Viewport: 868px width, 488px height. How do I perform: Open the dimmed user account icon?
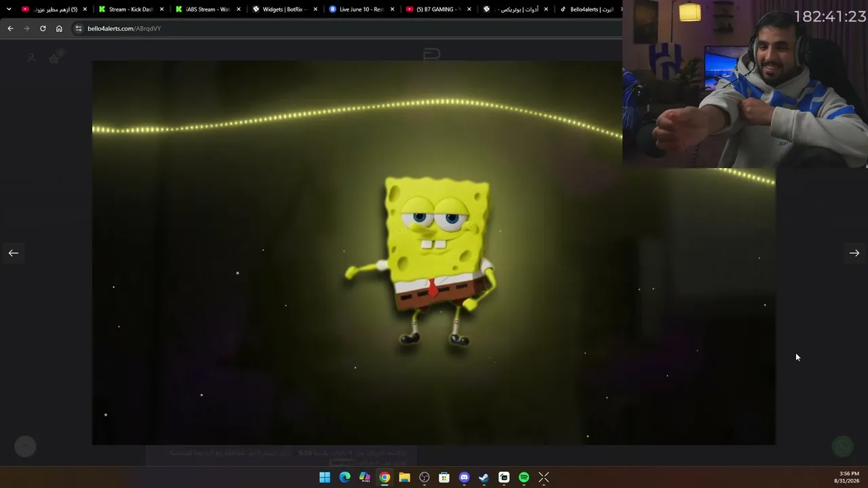31,58
